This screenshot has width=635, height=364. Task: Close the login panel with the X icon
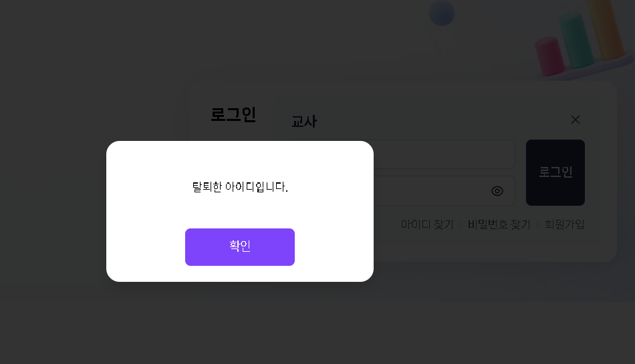point(576,120)
